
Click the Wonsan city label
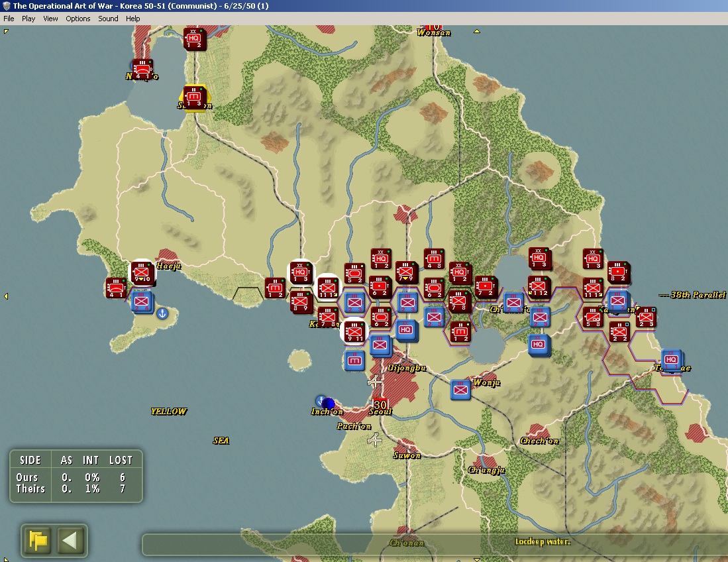(x=434, y=32)
